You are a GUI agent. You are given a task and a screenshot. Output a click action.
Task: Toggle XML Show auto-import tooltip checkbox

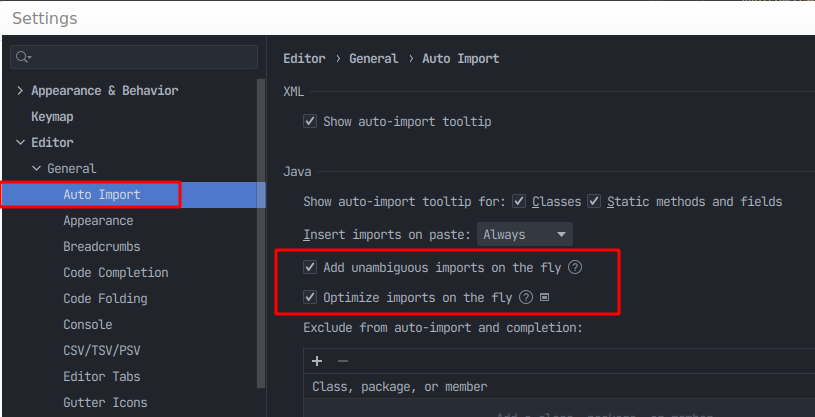tap(310, 121)
